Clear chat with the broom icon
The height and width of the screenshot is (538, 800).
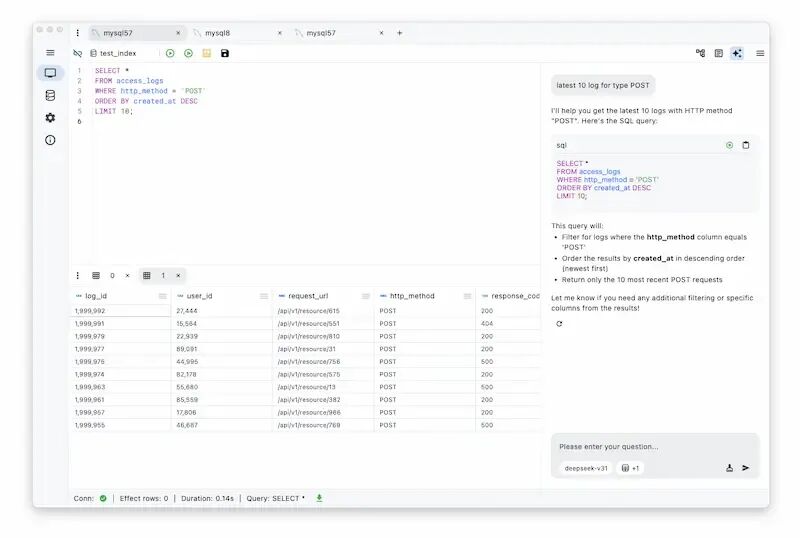tap(729, 468)
